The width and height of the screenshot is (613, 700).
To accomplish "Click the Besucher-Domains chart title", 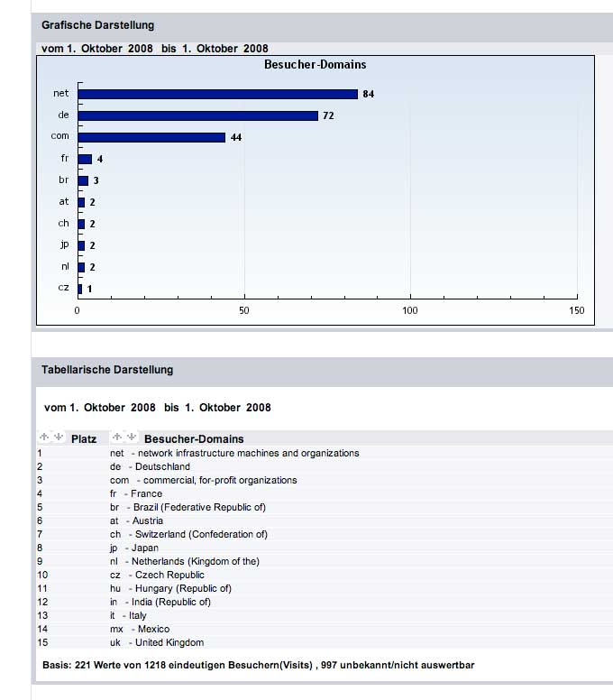I will tap(315, 65).
